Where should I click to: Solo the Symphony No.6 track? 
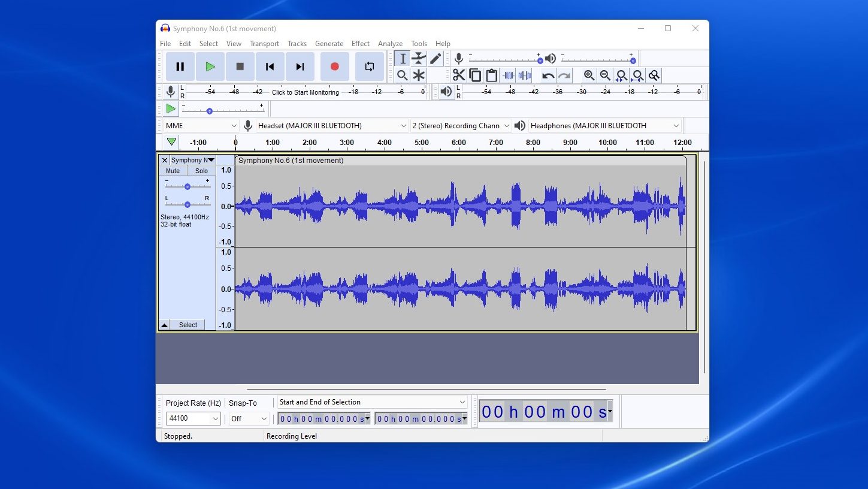tap(201, 171)
